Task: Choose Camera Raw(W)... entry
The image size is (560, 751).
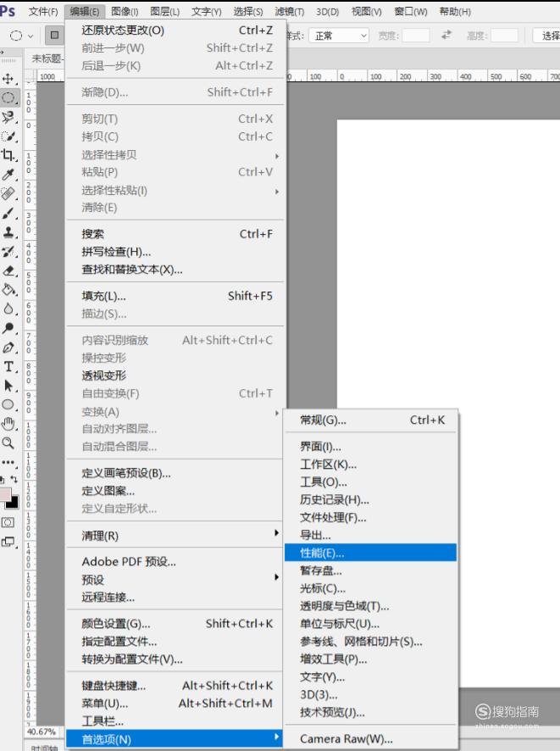Action: 370,738
